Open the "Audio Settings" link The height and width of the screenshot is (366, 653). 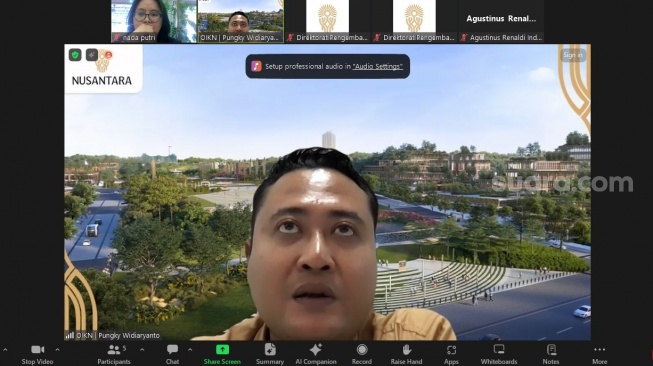coord(378,67)
